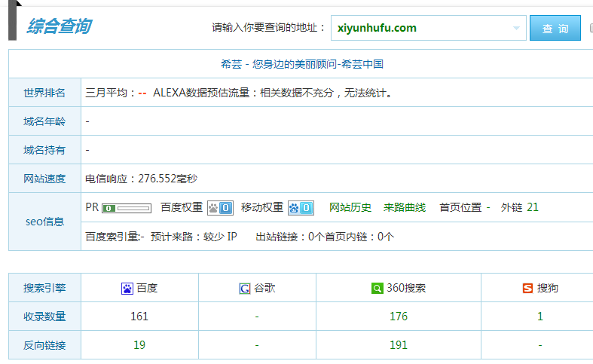Click the Baidu paw search engine icon

click(x=127, y=288)
